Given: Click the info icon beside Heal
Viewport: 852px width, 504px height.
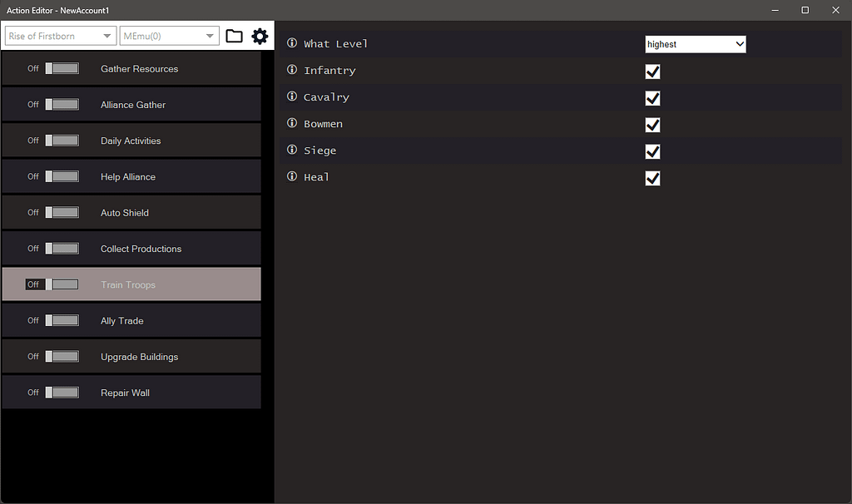Looking at the screenshot, I should point(290,177).
